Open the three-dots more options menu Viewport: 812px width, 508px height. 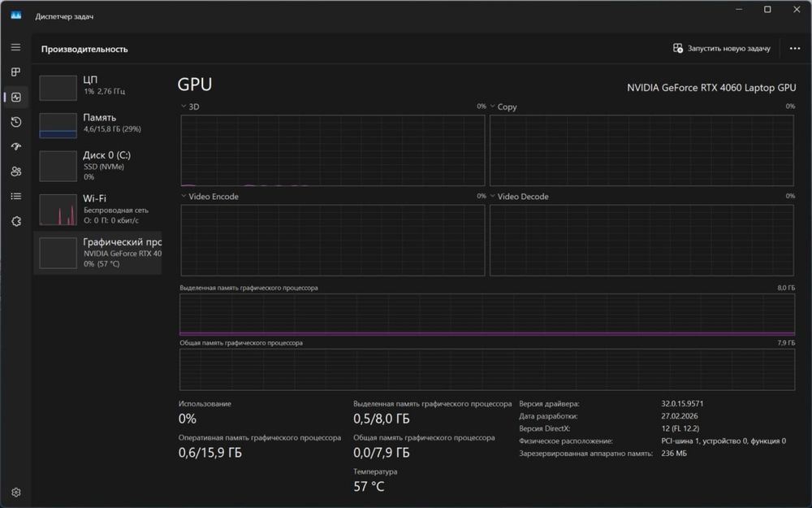tap(794, 48)
